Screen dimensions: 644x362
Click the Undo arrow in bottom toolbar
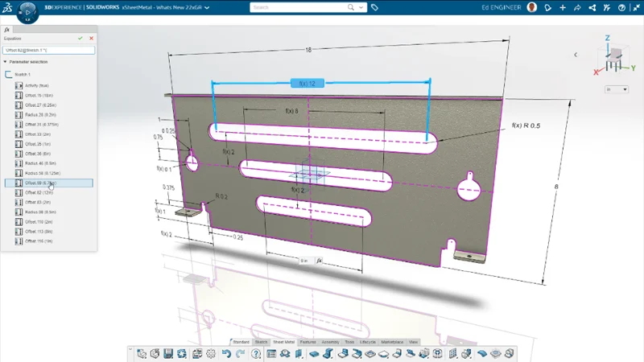[227, 353]
